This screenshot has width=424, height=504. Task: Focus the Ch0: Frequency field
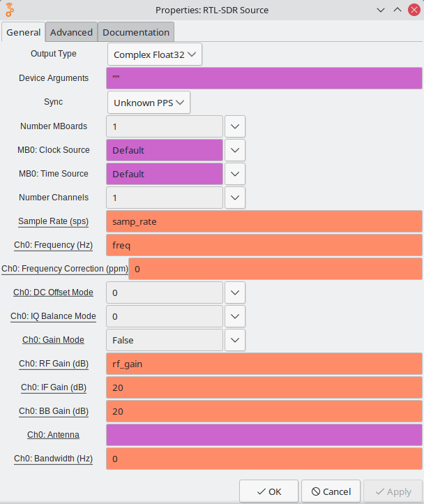click(264, 245)
